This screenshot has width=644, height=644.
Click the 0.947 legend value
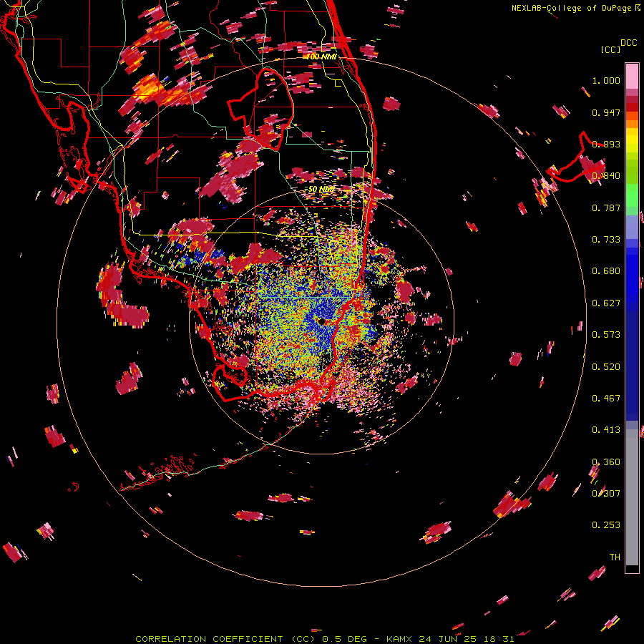(x=606, y=112)
